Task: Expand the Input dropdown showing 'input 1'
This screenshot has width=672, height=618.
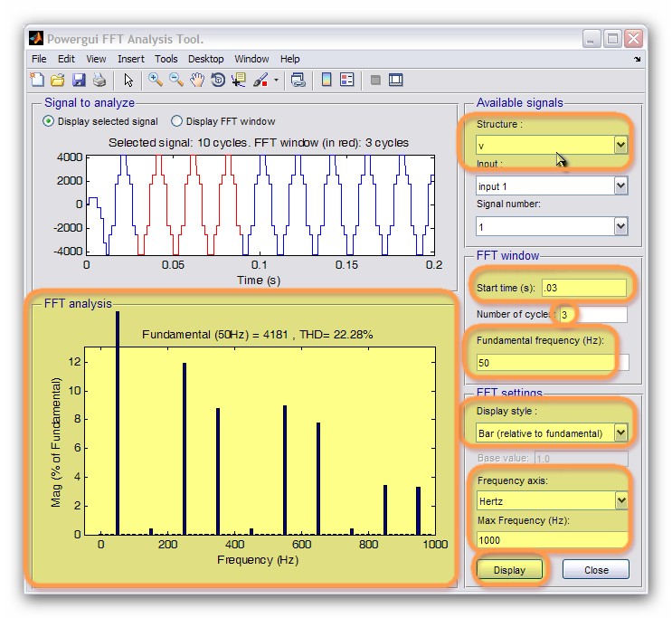Action: click(x=620, y=185)
